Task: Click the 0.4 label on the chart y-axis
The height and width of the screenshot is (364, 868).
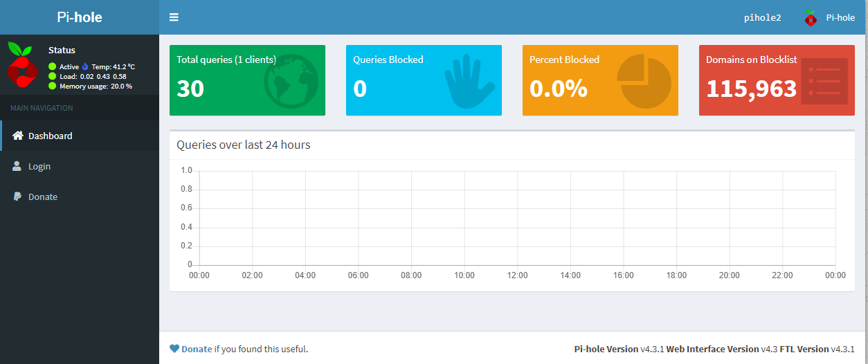Action: pos(186,227)
